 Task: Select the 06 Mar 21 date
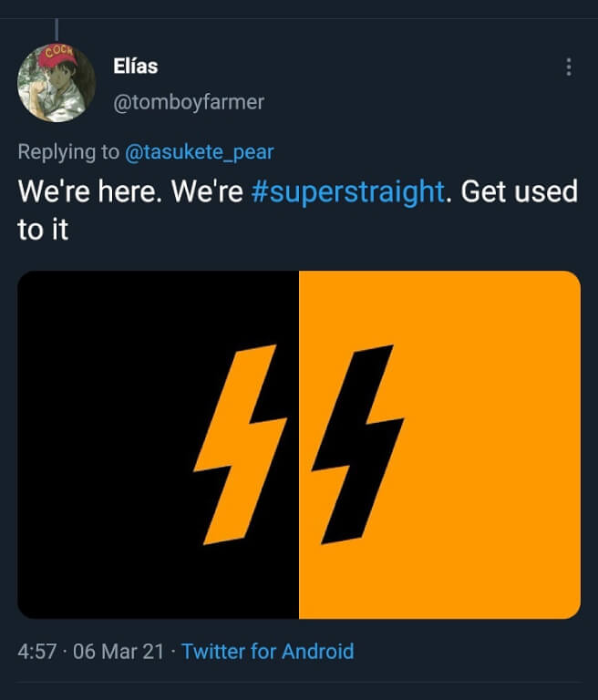click(x=119, y=652)
